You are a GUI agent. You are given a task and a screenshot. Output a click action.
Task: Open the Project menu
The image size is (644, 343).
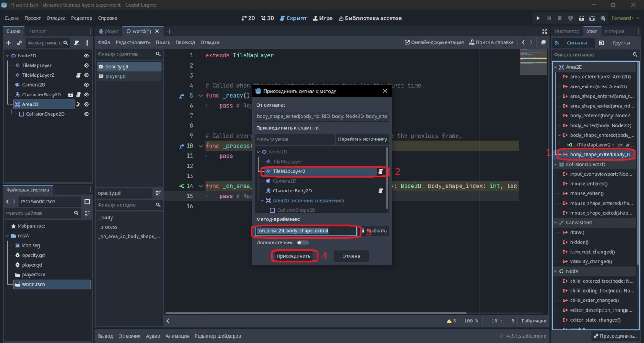(x=32, y=18)
